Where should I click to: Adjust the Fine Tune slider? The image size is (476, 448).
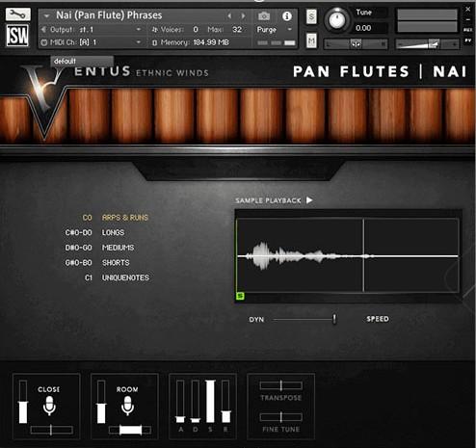tap(281, 417)
